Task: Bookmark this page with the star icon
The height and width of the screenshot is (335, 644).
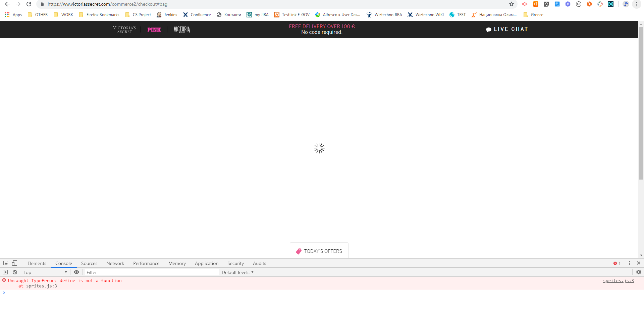Action: (511, 4)
